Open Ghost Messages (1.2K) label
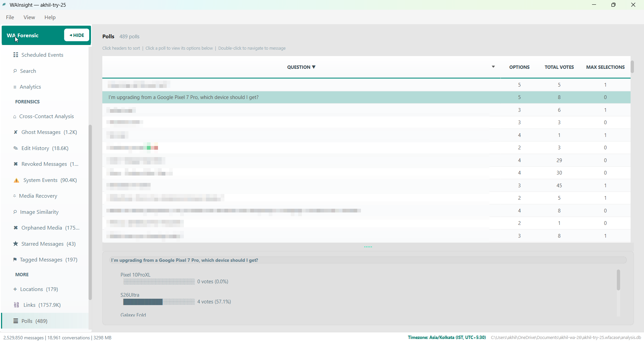The image size is (644, 341). pos(49,133)
